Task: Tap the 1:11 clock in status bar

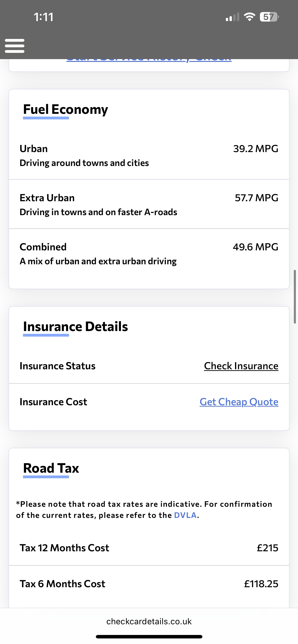Action: pyautogui.click(x=44, y=17)
